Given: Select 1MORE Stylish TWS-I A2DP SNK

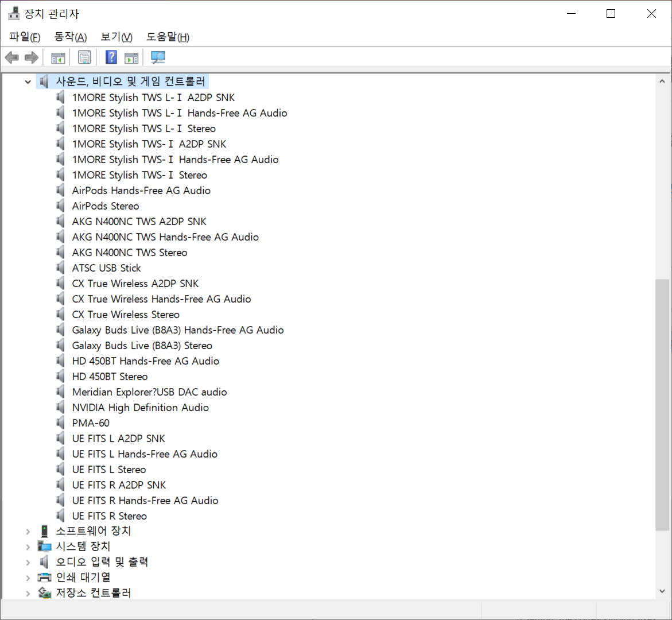Looking at the screenshot, I should (x=149, y=144).
